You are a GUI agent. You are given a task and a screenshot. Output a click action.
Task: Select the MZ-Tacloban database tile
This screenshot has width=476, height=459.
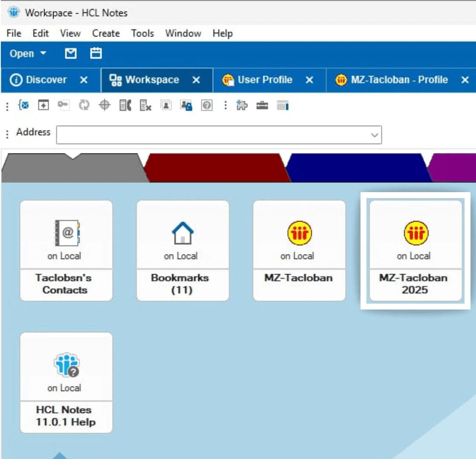click(x=299, y=251)
